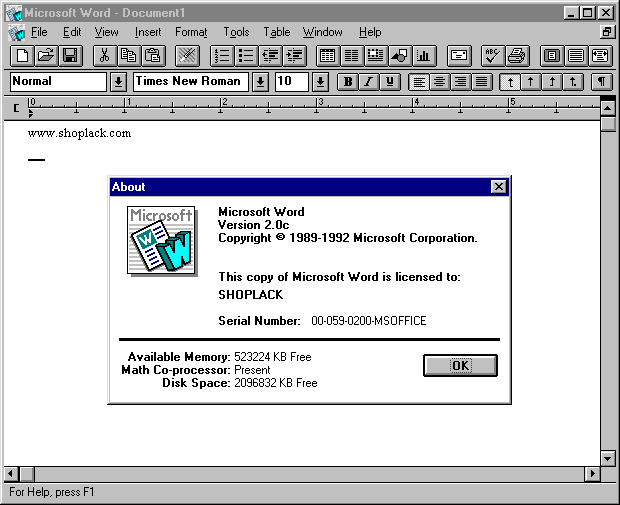This screenshot has height=505, width=620.
Task: Open the Window menu
Action: [x=322, y=32]
